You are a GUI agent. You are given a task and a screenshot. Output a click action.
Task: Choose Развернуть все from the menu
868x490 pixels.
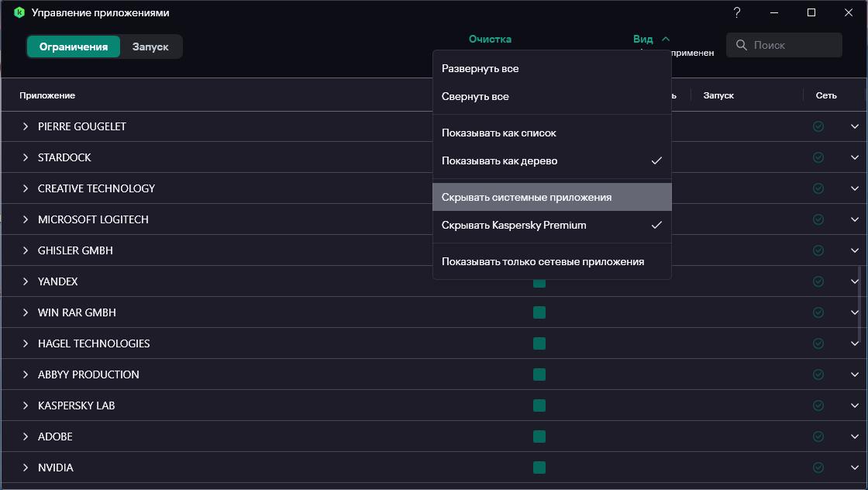[x=480, y=68]
